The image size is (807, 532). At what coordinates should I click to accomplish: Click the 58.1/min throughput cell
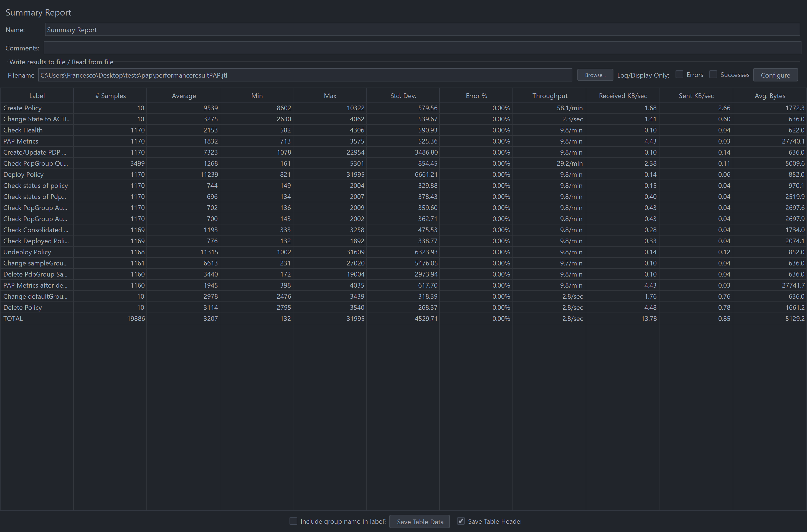pyautogui.click(x=550, y=108)
